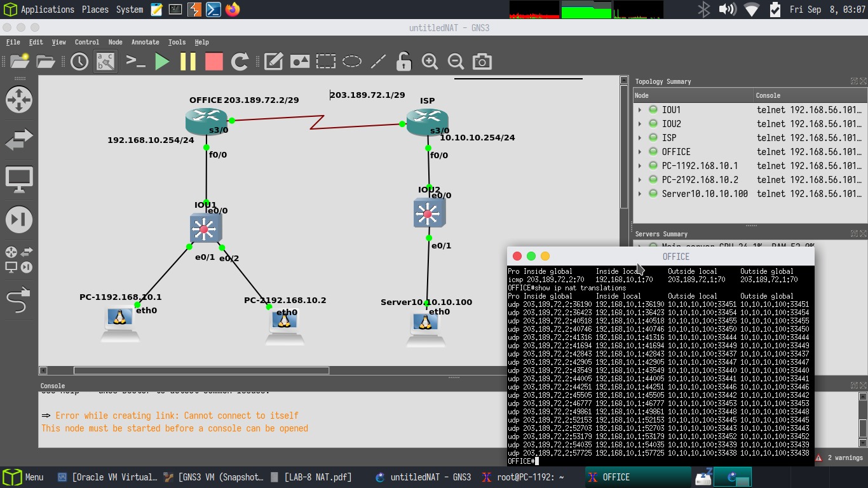This screenshot has width=868, height=488.
Task: Suspend all nodes with yellow pause icon
Action: click(x=188, y=62)
